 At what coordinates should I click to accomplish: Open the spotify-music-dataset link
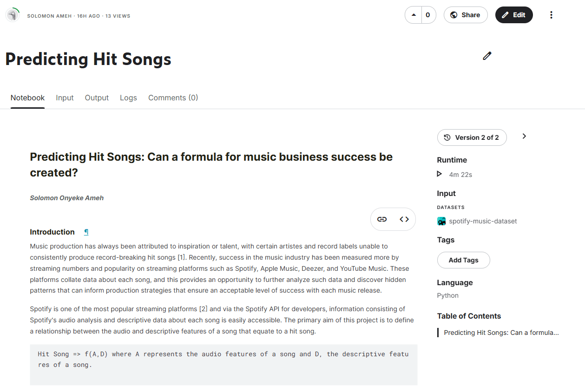[x=483, y=221]
